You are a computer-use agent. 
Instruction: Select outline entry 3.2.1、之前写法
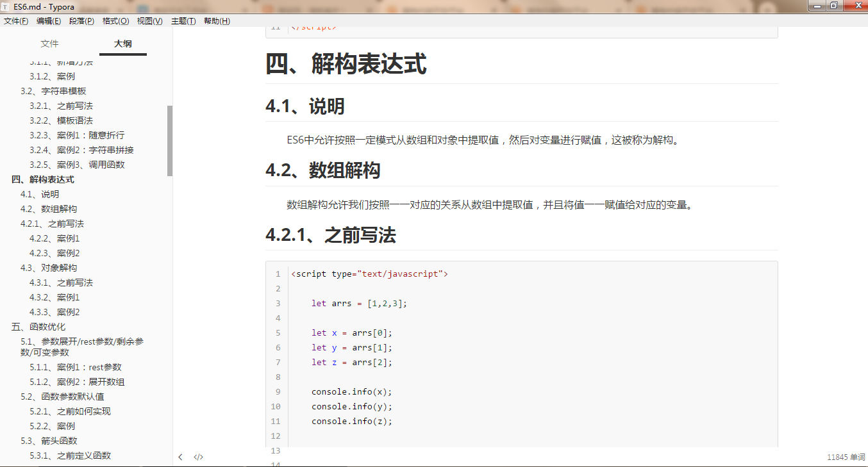61,106
